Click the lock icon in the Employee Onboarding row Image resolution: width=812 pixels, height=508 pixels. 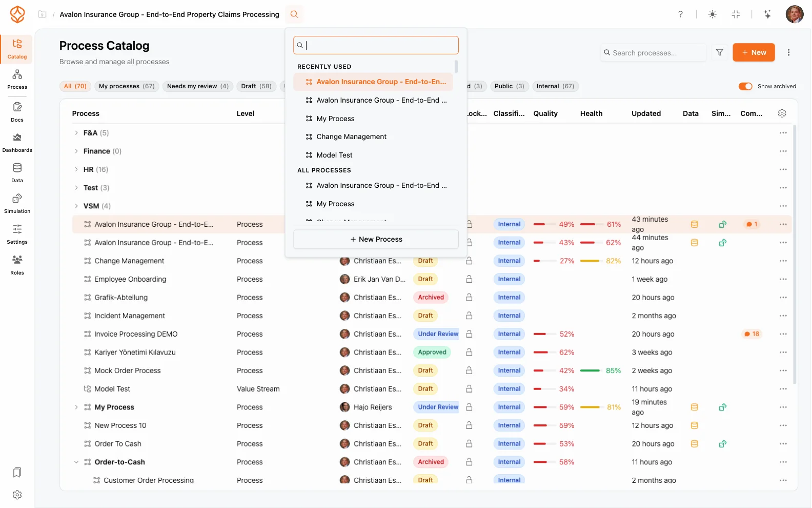click(x=469, y=279)
